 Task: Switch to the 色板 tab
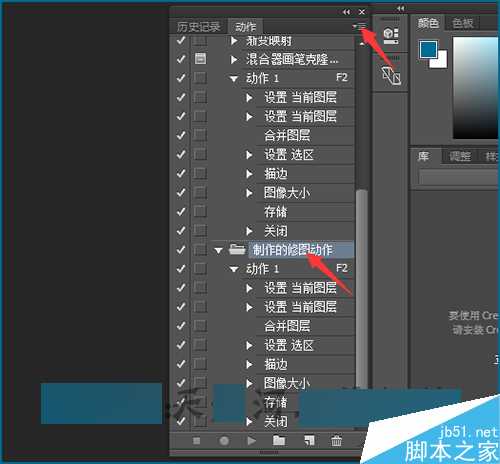click(x=463, y=23)
